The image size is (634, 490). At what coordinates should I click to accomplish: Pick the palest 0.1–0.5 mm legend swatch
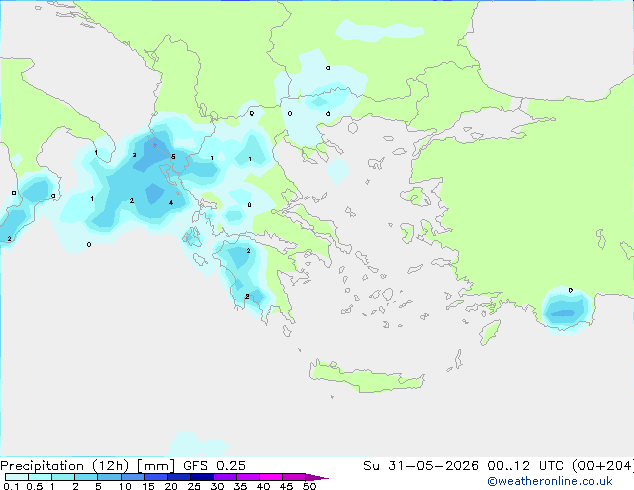tap(17, 477)
